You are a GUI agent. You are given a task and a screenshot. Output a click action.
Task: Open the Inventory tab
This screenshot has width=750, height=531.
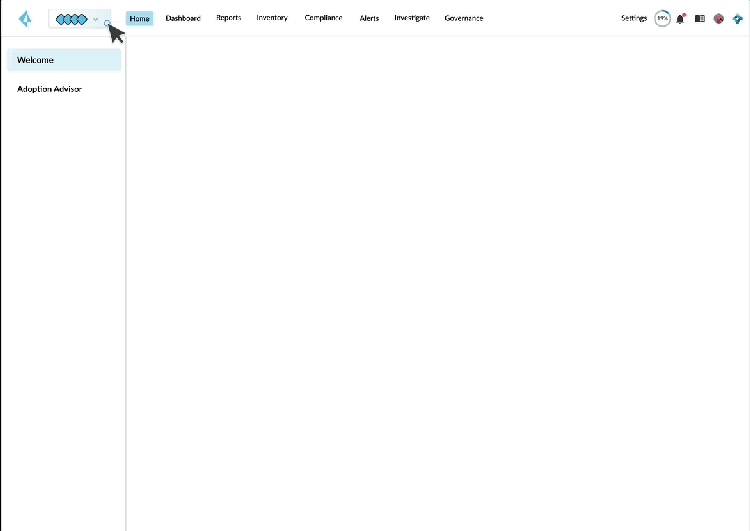[272, 19]
